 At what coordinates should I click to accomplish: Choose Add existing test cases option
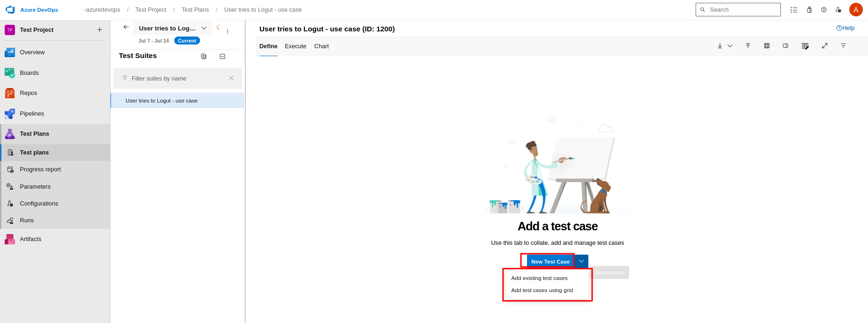[539, 278]
